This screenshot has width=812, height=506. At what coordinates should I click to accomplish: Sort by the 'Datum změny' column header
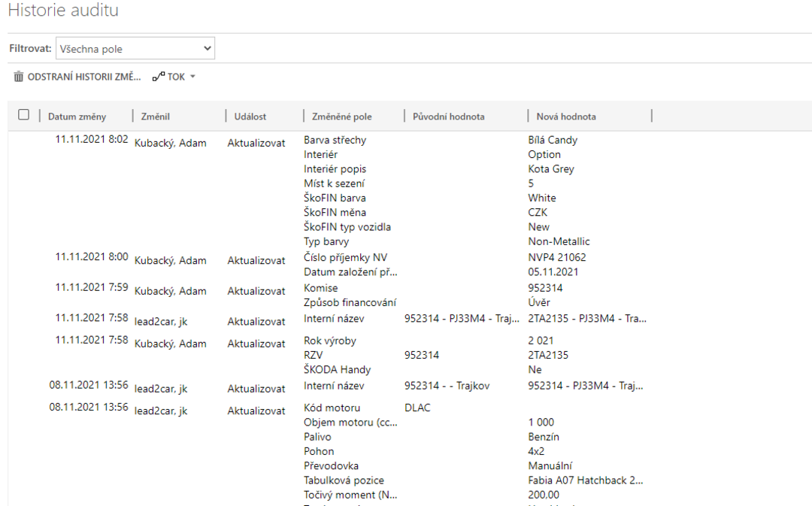click(x=77, y=117)
